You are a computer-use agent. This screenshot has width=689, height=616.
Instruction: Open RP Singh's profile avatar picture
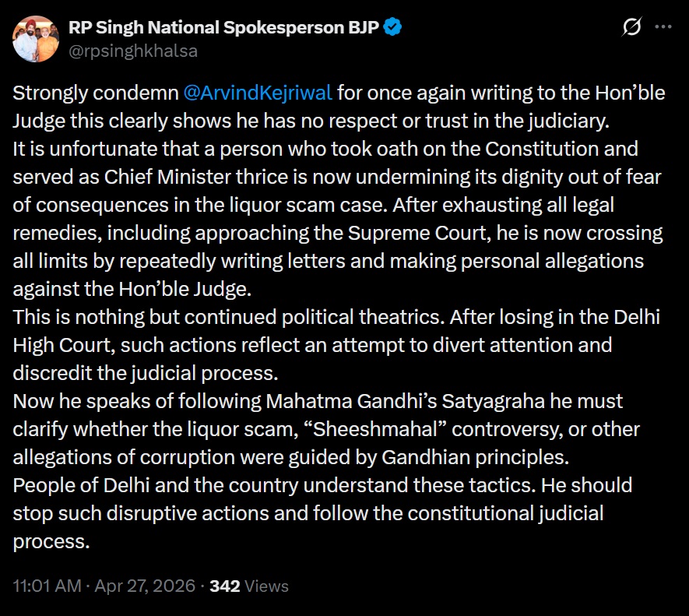(36, 39)
